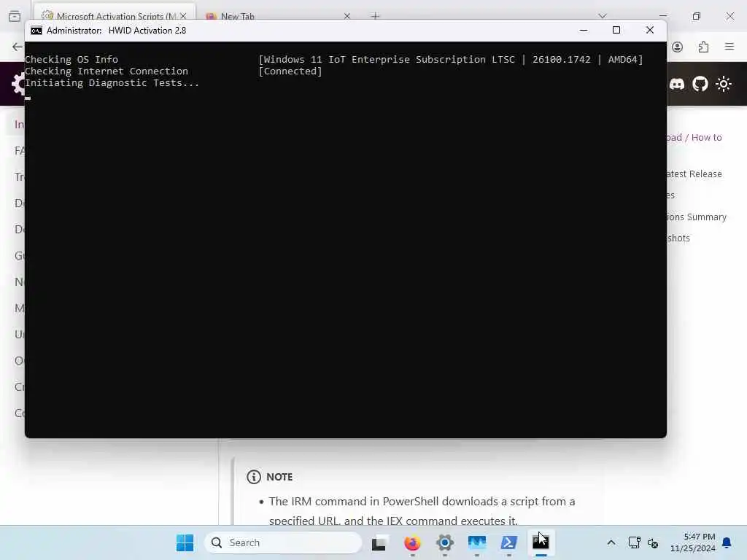Open PowerShell from the taskbar

coord(508,542)
